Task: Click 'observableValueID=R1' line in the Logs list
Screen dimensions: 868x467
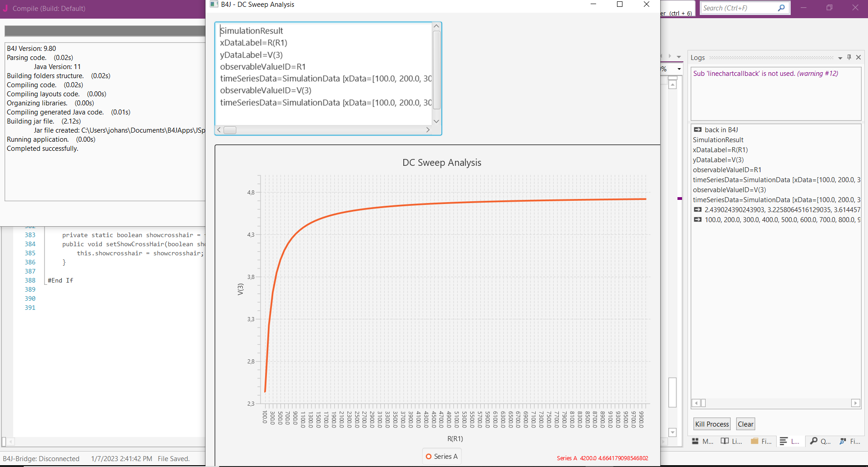Action: pyautogui.click(x=727, y=170)
